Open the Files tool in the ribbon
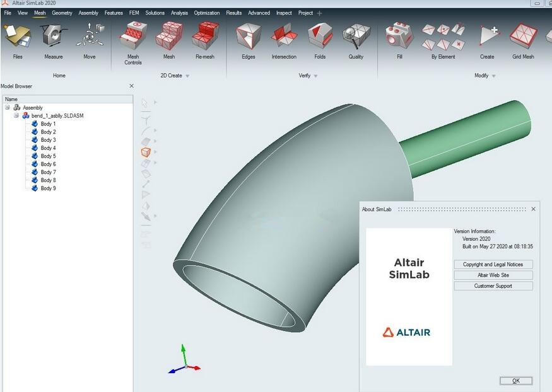 (x=18, y=41)
